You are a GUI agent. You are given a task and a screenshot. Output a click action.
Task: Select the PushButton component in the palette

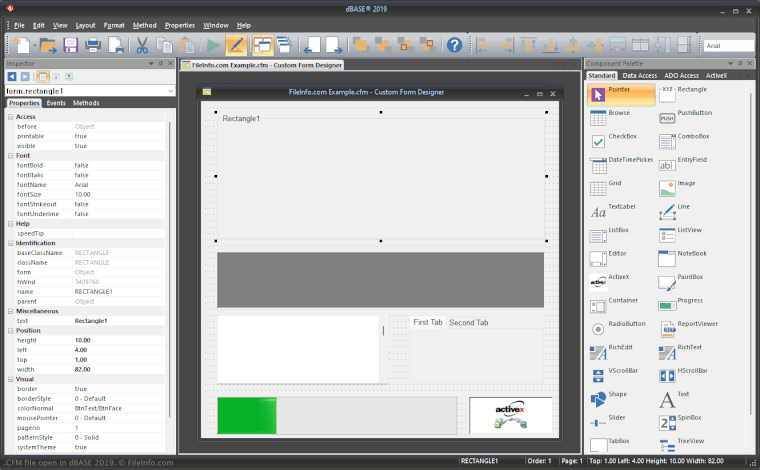668,117
